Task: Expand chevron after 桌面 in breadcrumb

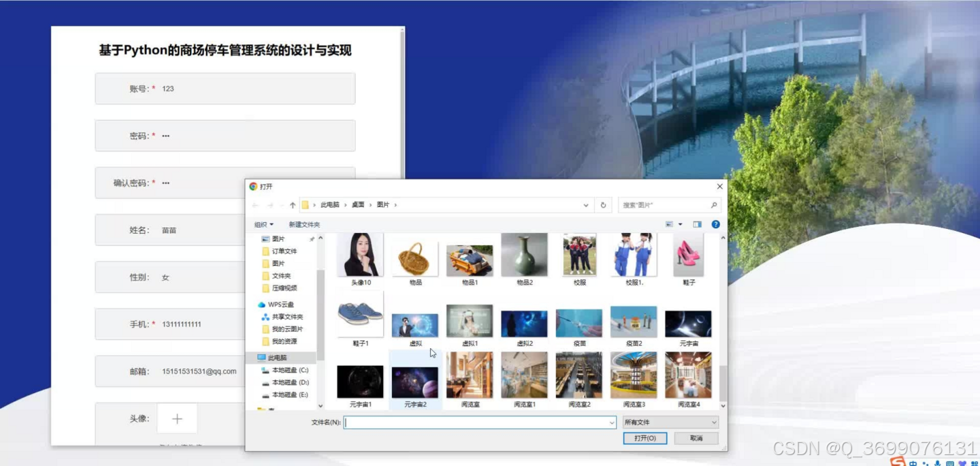Action: (371, 205)
